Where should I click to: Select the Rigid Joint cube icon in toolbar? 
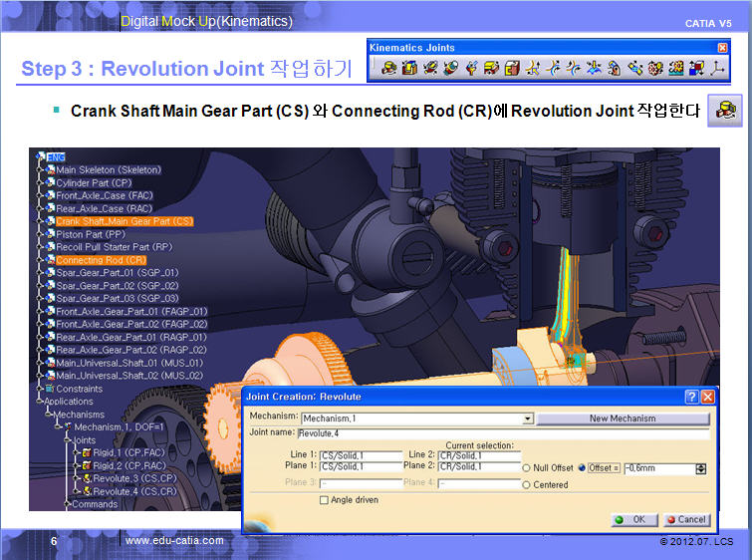tap(514, 69)
